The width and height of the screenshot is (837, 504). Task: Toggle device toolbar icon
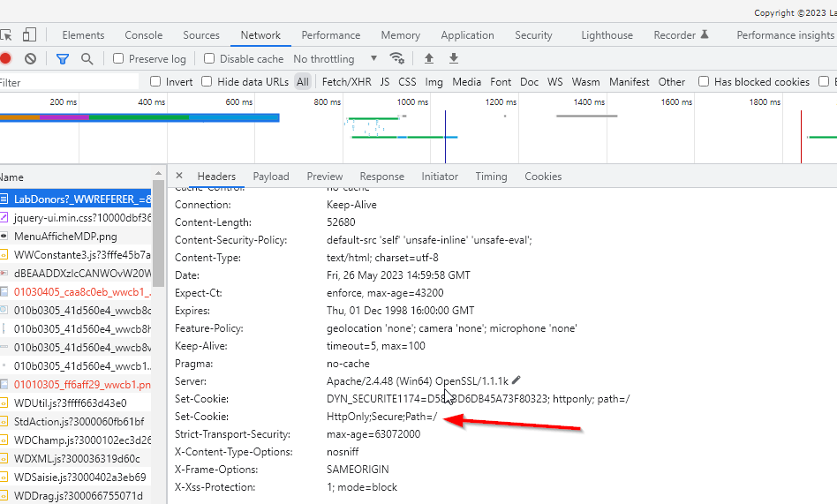(x=29, y=35)
